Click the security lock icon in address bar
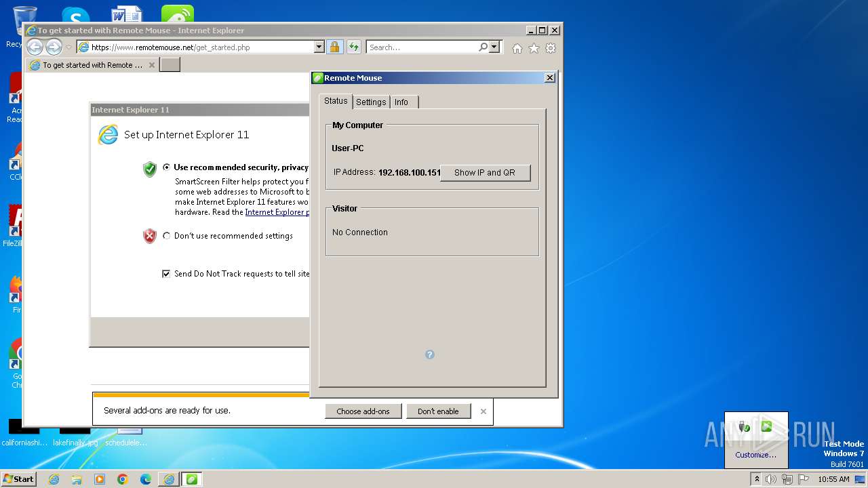Screen dimensions: 868x488 334,47
